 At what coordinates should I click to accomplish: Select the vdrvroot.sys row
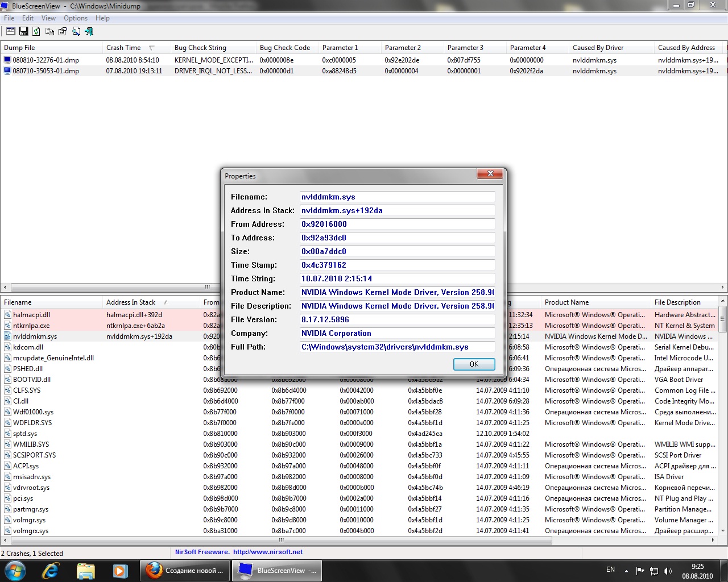tap(359, 488)
